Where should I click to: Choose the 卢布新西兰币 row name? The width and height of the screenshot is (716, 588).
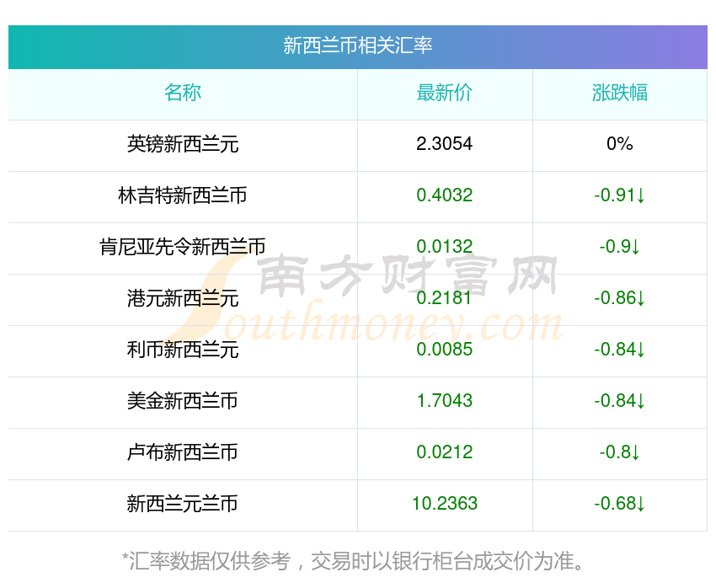tap(183, 452)
